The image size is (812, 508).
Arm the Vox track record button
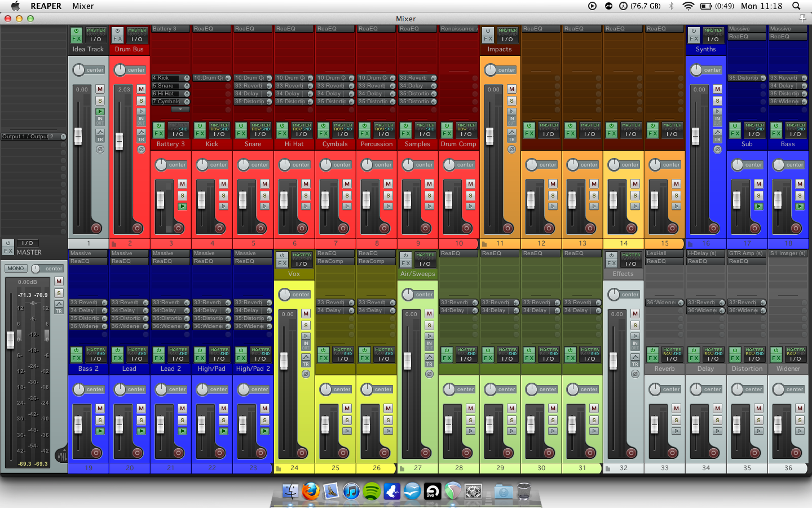(302, 453)
